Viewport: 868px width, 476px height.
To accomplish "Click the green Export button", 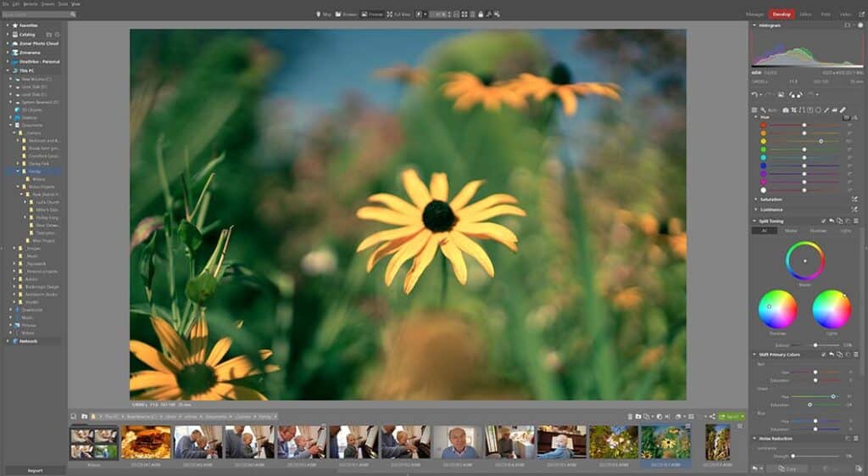I will (x=732, y=416).
